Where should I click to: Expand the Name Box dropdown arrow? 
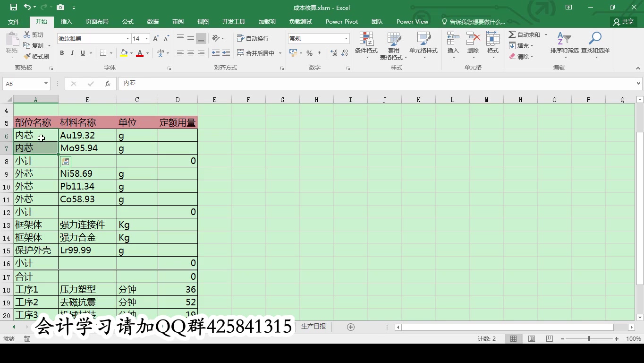(x=46, y=84)
